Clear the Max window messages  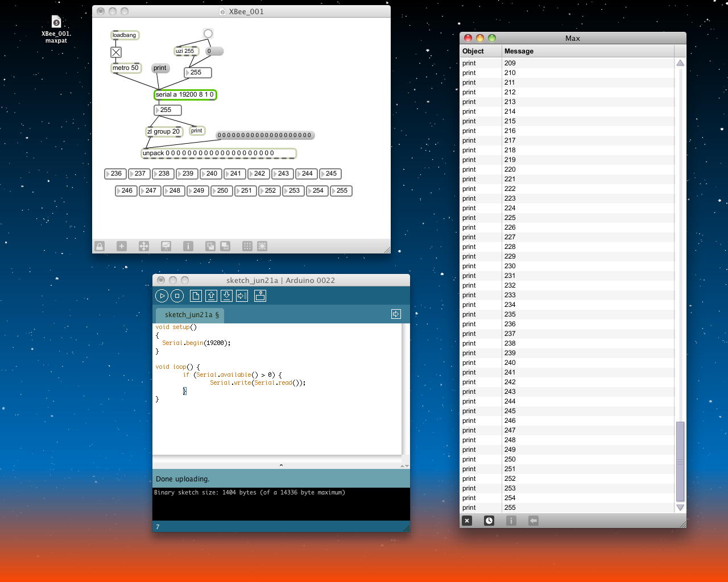pos(467,521)
